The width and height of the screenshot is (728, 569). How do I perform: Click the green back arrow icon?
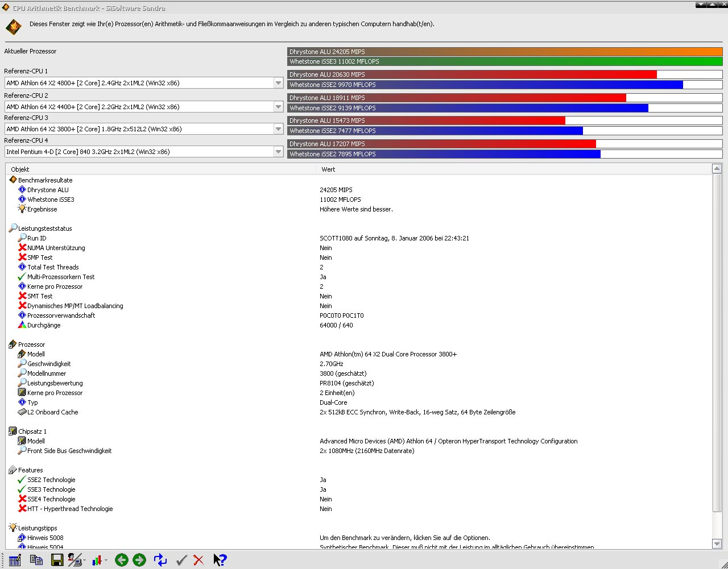point(121,560)
